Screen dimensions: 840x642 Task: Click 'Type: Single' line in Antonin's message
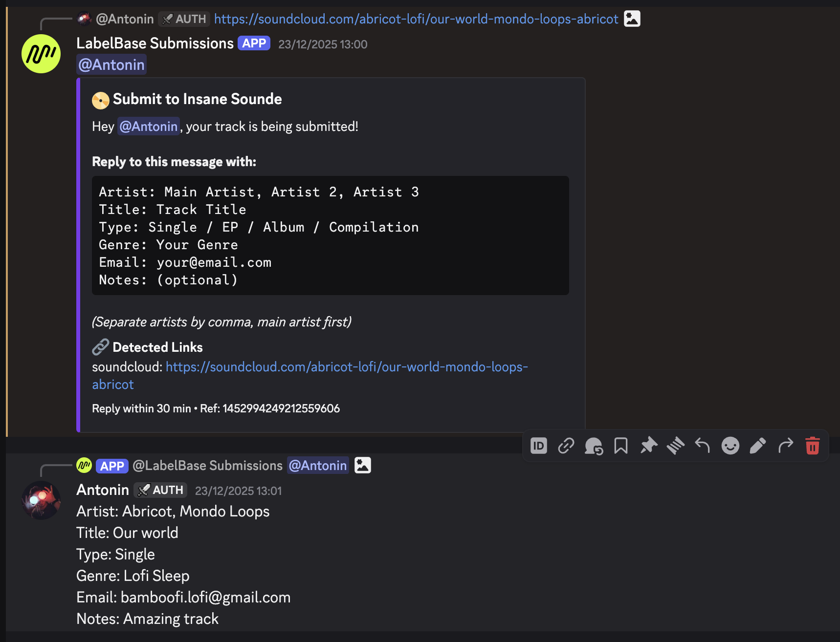coord(115,554)
